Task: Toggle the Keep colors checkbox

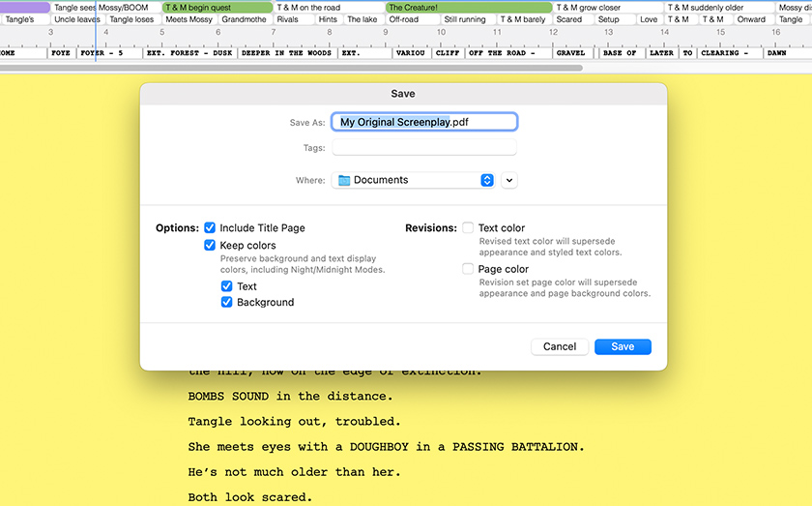Action: [x=210, y=246]
